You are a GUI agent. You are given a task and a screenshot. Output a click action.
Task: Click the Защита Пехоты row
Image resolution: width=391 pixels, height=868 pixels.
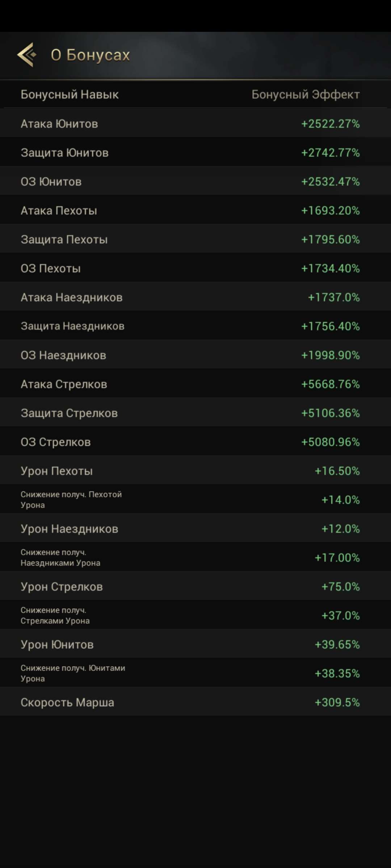(x=195, y=239)
